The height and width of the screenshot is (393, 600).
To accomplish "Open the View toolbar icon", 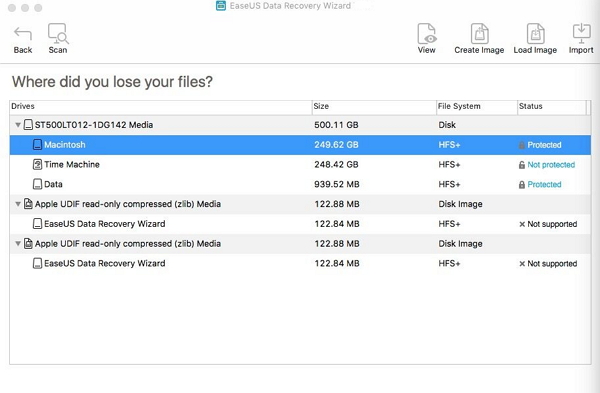I will coord(427,34).
